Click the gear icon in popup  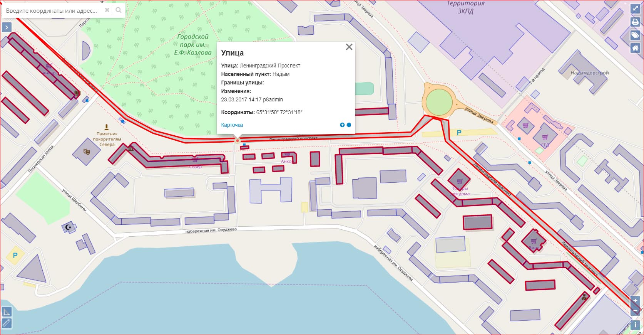(x=349, y=125)
